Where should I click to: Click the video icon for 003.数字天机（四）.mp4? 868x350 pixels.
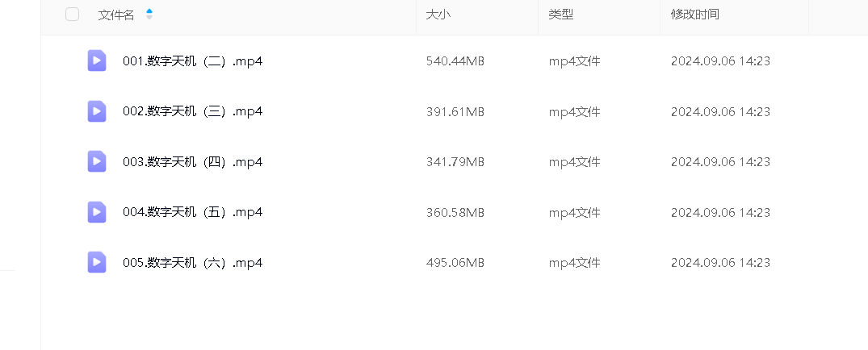tap(97, 161)
